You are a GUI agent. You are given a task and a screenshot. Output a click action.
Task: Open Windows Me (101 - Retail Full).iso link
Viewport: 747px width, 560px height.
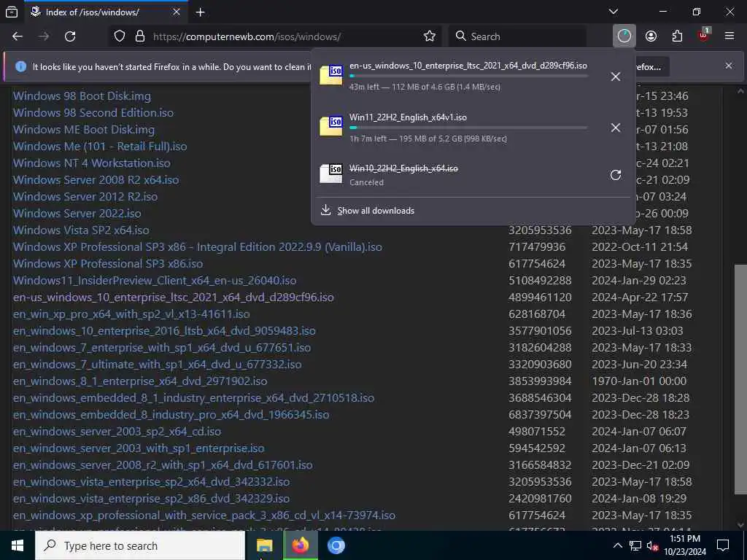100,146
